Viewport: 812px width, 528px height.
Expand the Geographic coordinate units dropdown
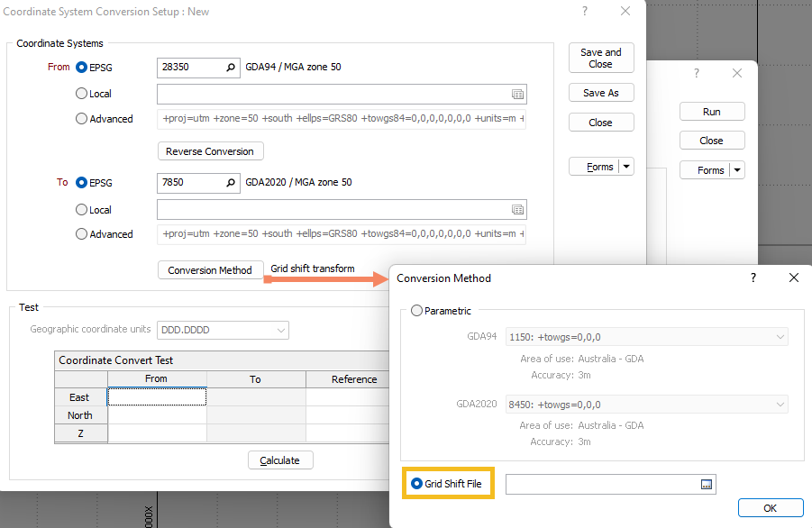[281, 330]
